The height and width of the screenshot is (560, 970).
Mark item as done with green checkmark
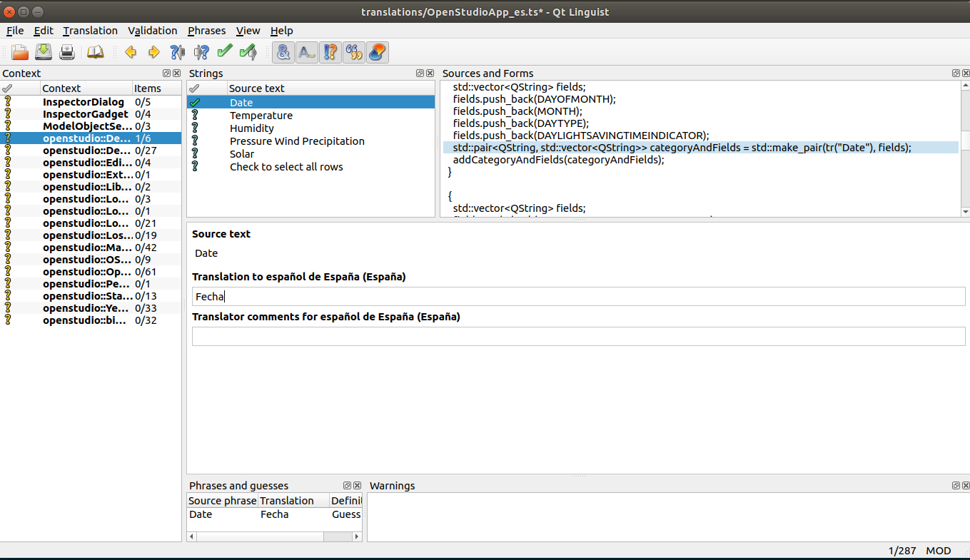(224, 52)
